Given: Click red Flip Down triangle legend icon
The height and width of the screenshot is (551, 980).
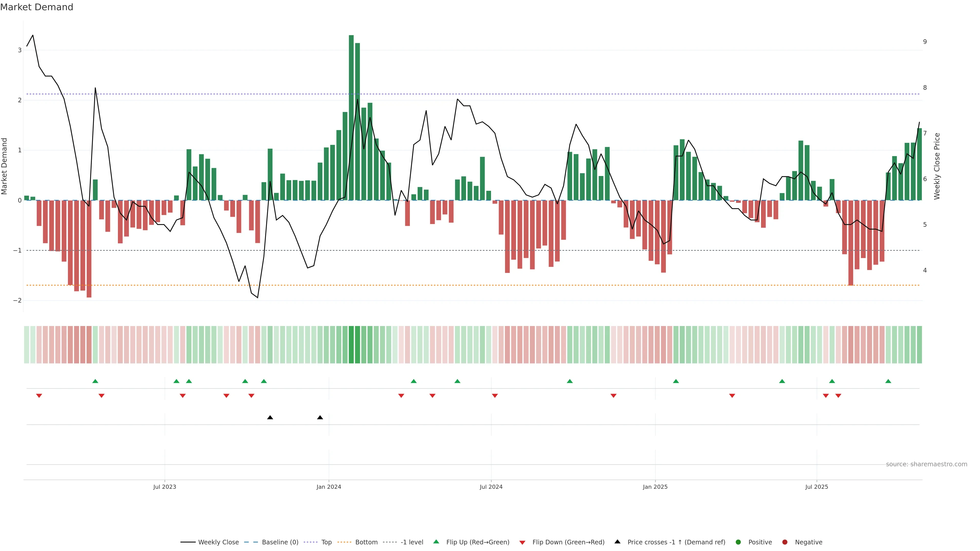Looking at the screenshot, I should coord(522,542).
